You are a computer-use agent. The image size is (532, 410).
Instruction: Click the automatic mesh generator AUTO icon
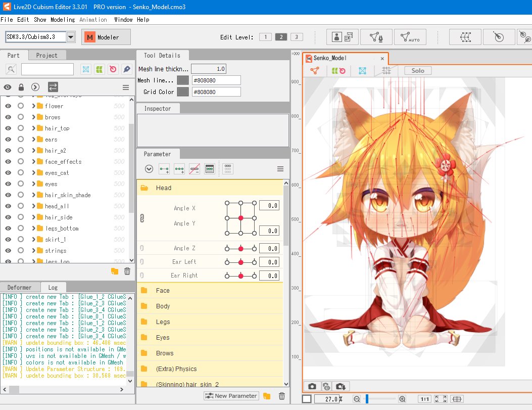(x=410, y=37)
